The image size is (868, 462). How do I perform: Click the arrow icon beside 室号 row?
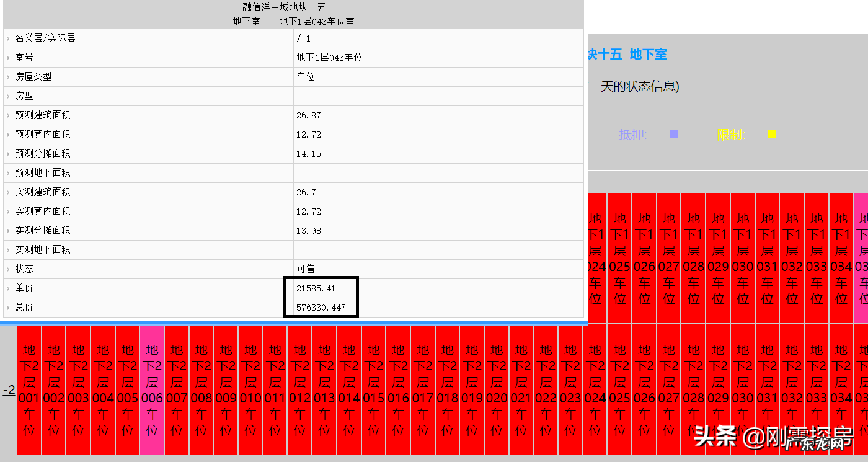coord(7,57)
